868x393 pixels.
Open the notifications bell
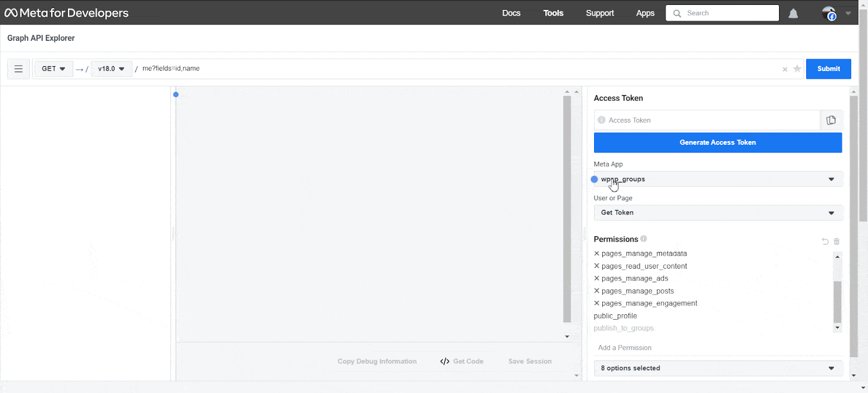click(x=793, y=13)
